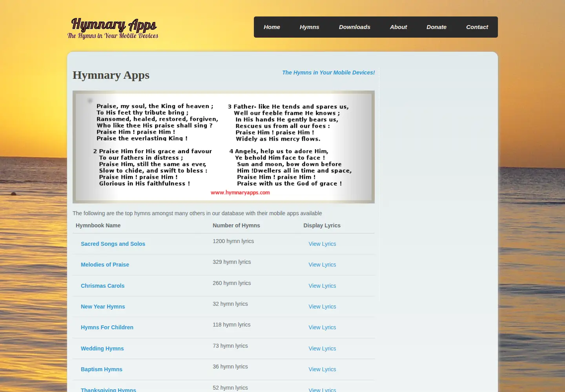Open the Donate page
The height and width of the screenshot is (392, 565).
pos(437,27)
